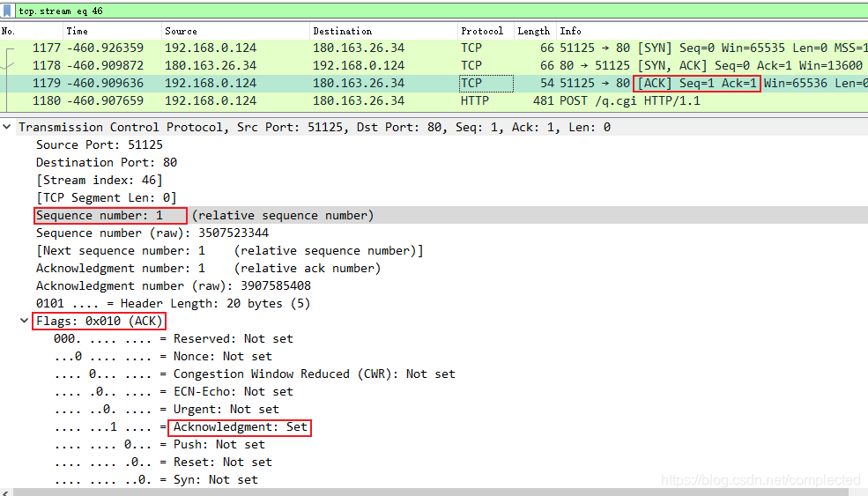
Task: Select the Reset: Not set flag
Action: coord(163,463)
